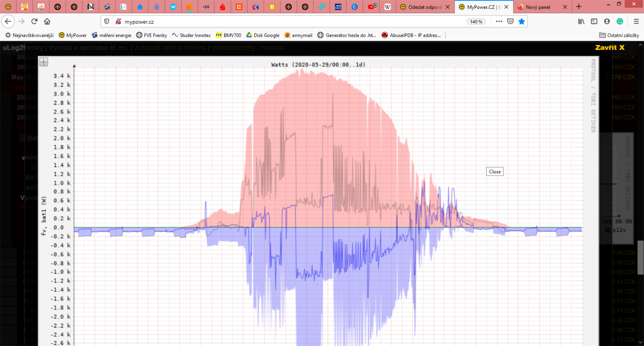This screenshot has width=644, height=346.
Task: Open the page actions three-dot menu
Action: click(x=499, y=22)
